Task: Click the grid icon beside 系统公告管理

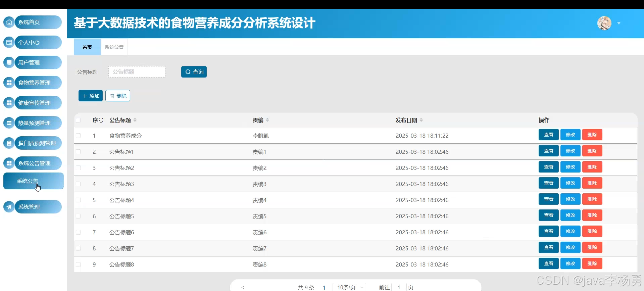Action: (9, 163)
